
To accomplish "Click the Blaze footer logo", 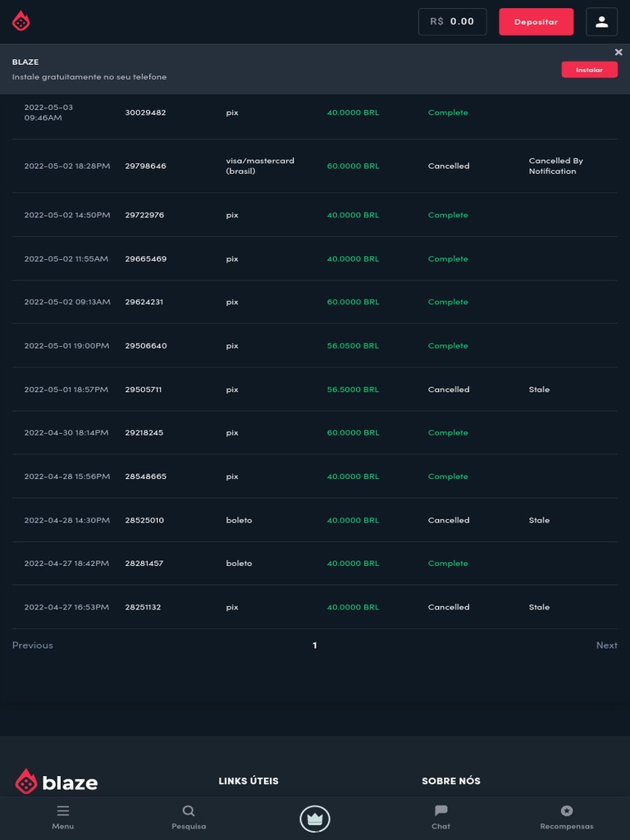I will tap(56, 783).
